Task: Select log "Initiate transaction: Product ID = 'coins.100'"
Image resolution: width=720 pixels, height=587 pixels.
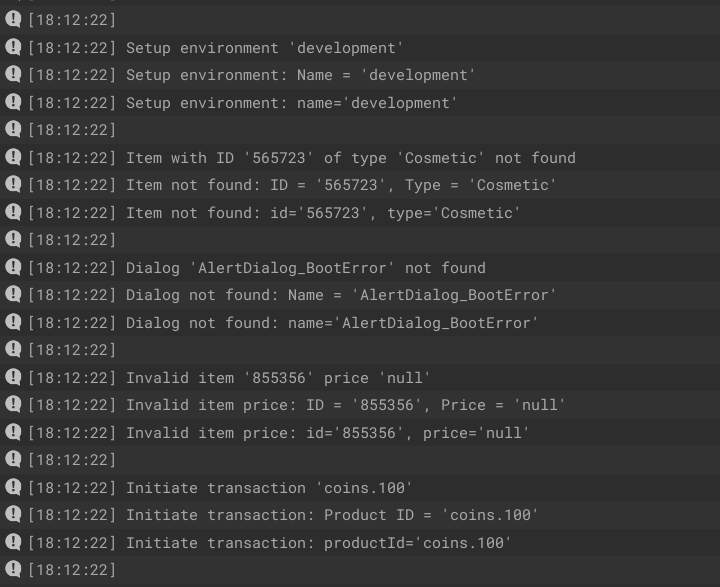Action: pyautogui.click(x=360, y=515)
